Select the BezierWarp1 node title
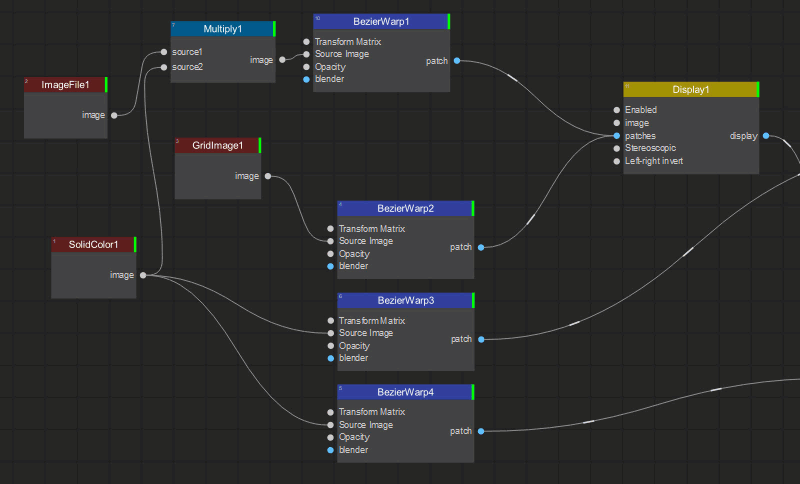 click(381, 21)
